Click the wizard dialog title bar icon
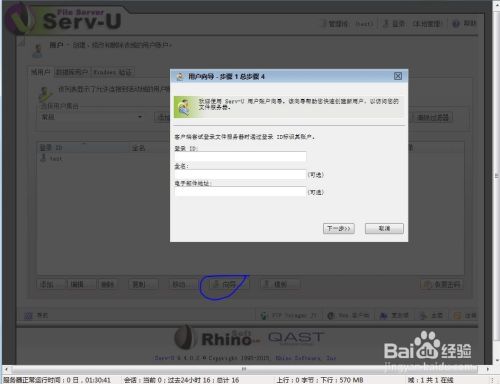Viewport: 500px width, 384px height. pos(180,77)
